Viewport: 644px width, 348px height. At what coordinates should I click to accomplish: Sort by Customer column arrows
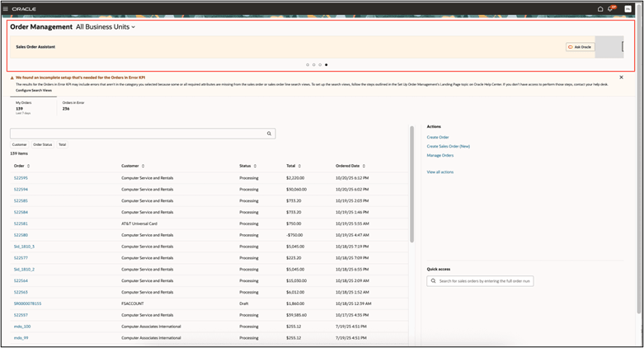coord(143,166)
